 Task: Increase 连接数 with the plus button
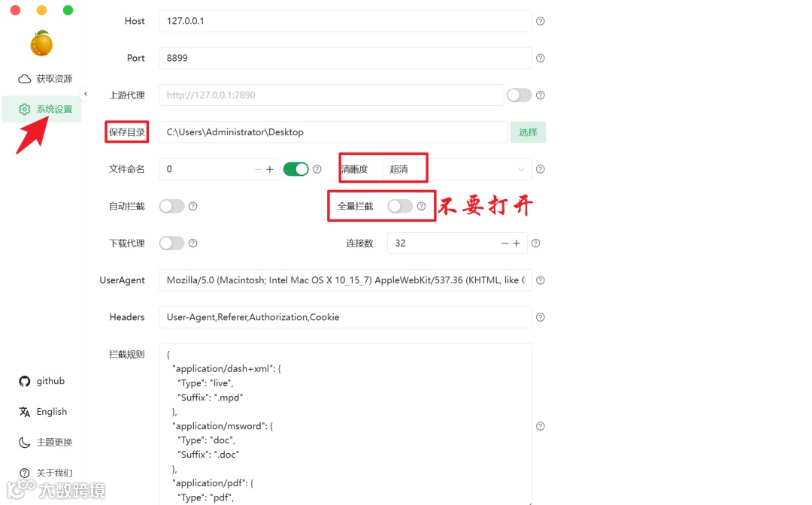pyautogui.click(x=517, y=243)
